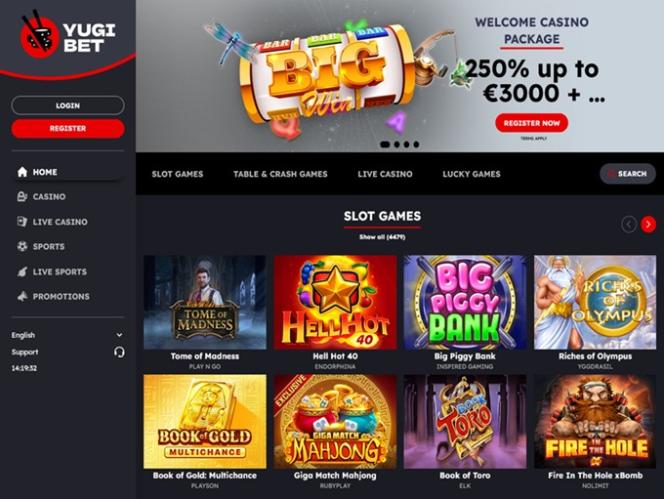Select the last banner carousel dot
664x499 pixels.
(416, 144)
